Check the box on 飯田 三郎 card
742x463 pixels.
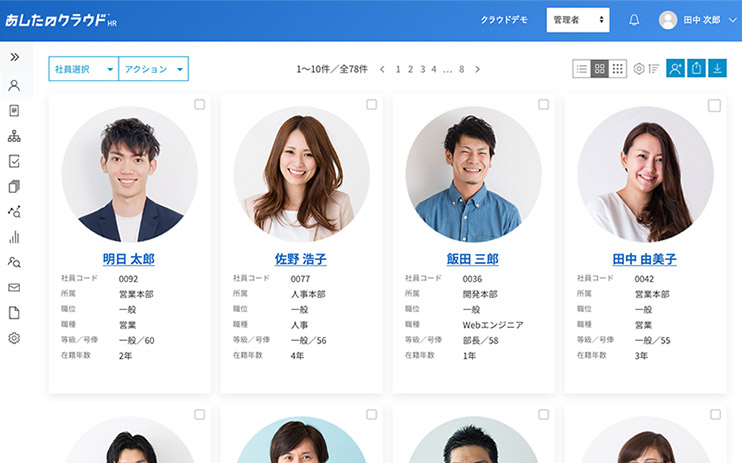pyautogui.click(x=543, y=104)
